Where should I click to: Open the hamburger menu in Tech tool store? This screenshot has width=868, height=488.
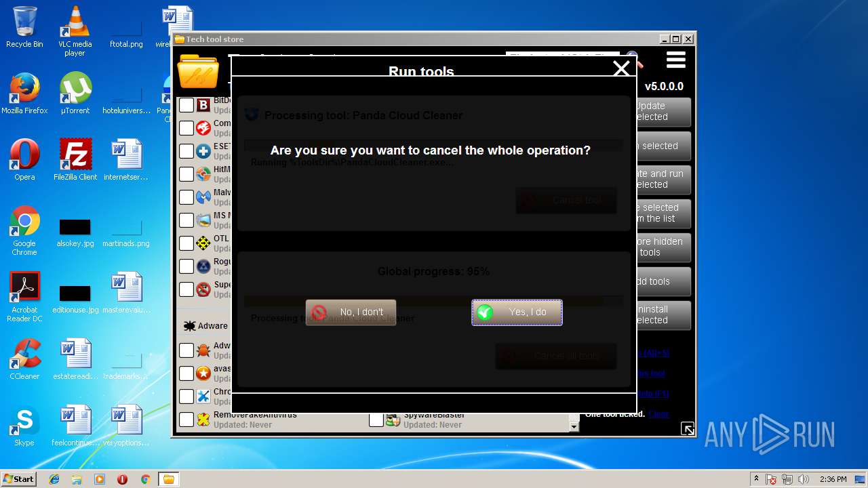(x=675, y=60)
